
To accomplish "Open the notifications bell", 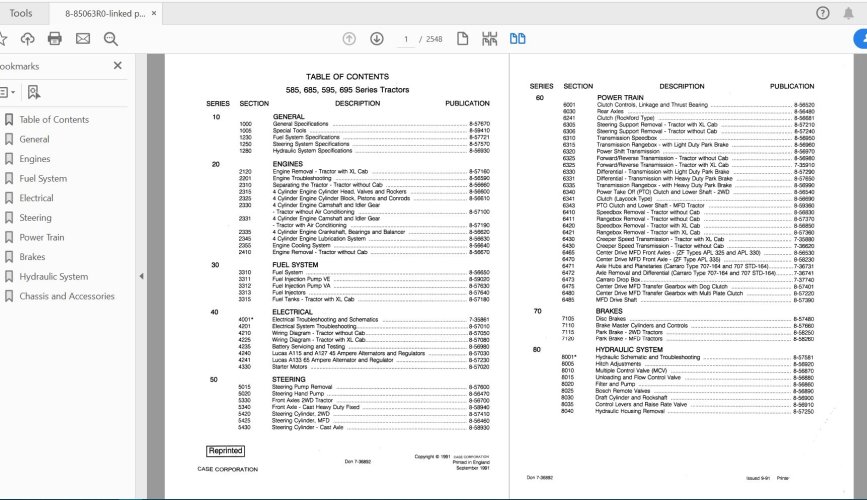I will tap(848, 13).
